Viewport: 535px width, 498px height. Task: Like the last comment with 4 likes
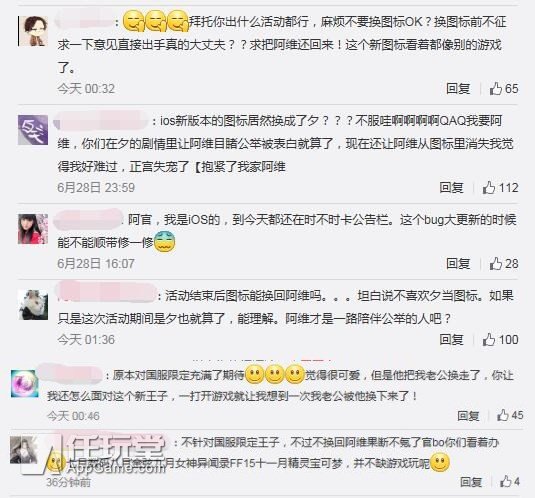(x=505, y=481)
